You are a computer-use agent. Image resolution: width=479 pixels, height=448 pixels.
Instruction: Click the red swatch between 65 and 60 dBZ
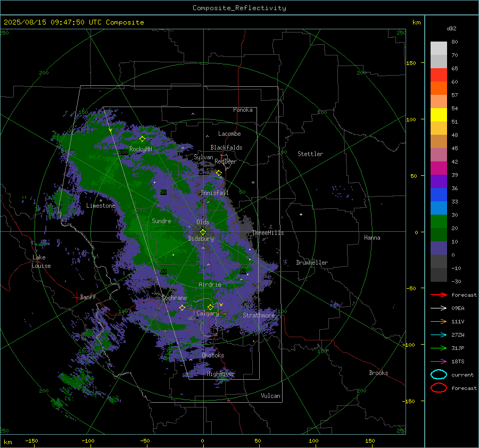point(439,75)
